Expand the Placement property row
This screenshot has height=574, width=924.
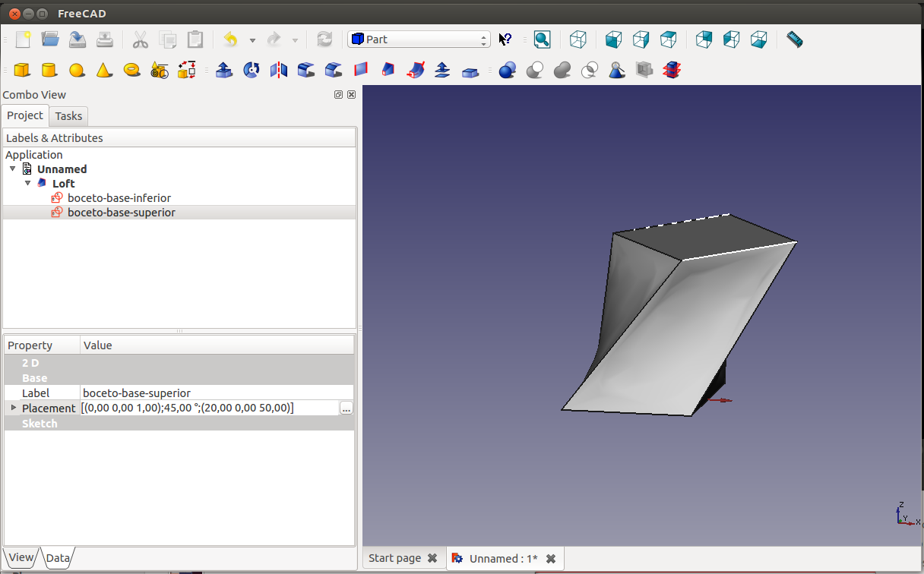pos(13,408)
